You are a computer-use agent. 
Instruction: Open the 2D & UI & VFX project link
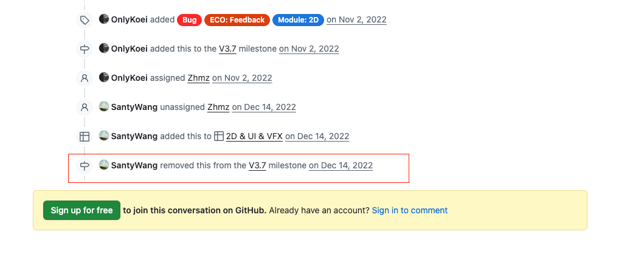[254, 137]
